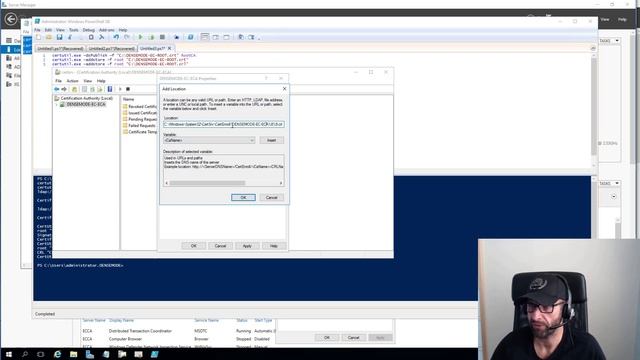Image resolution: width=640 pixels, height=360 pixels.
Task: Select the Certificate Templates folder
Action: pos(140,132)
